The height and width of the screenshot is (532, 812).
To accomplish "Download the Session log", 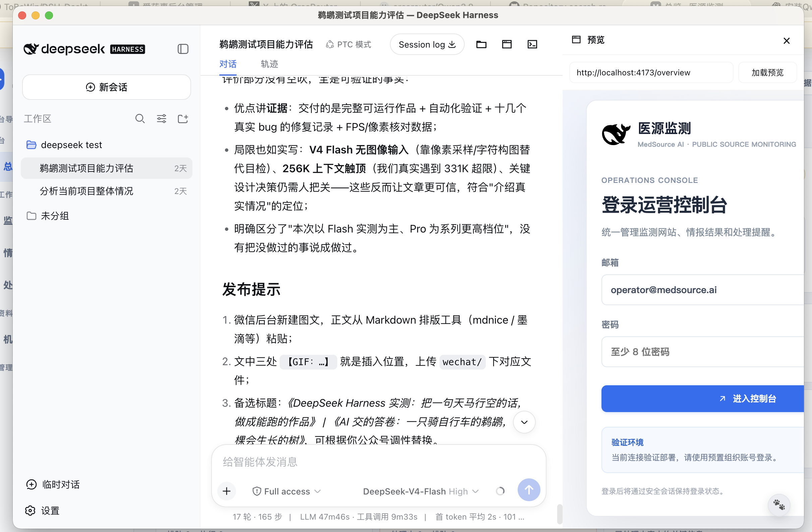I will [427, 45].
